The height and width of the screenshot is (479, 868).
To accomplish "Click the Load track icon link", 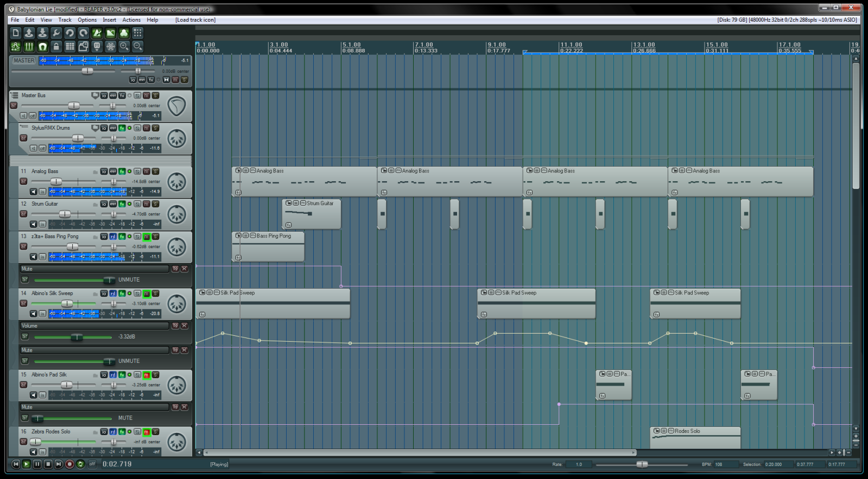I will (x=195, y=20).
